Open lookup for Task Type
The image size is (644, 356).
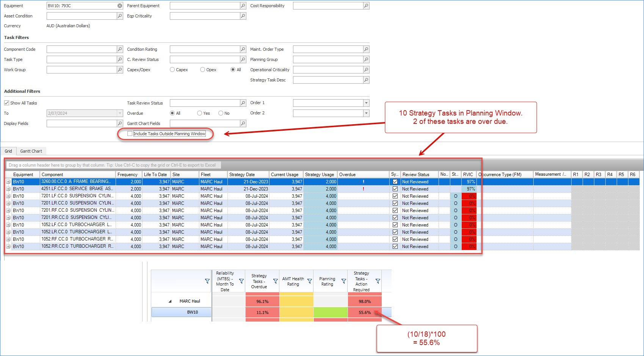[x=120, y=59]
